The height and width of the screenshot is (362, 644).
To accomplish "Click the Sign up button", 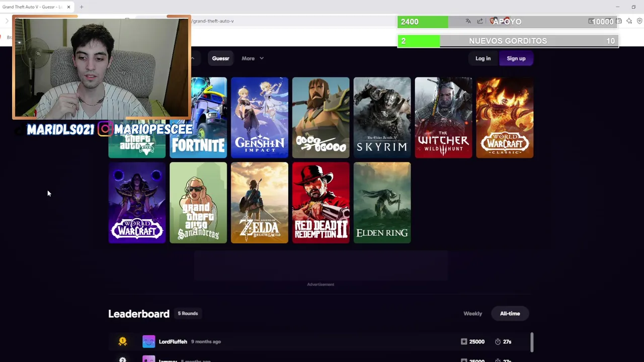I will 516,58.
